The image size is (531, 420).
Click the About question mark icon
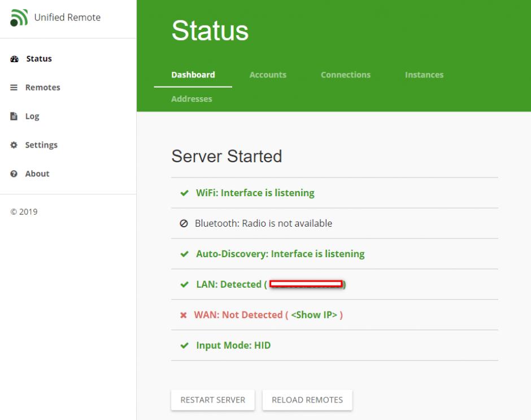click(x=14, y=174)
